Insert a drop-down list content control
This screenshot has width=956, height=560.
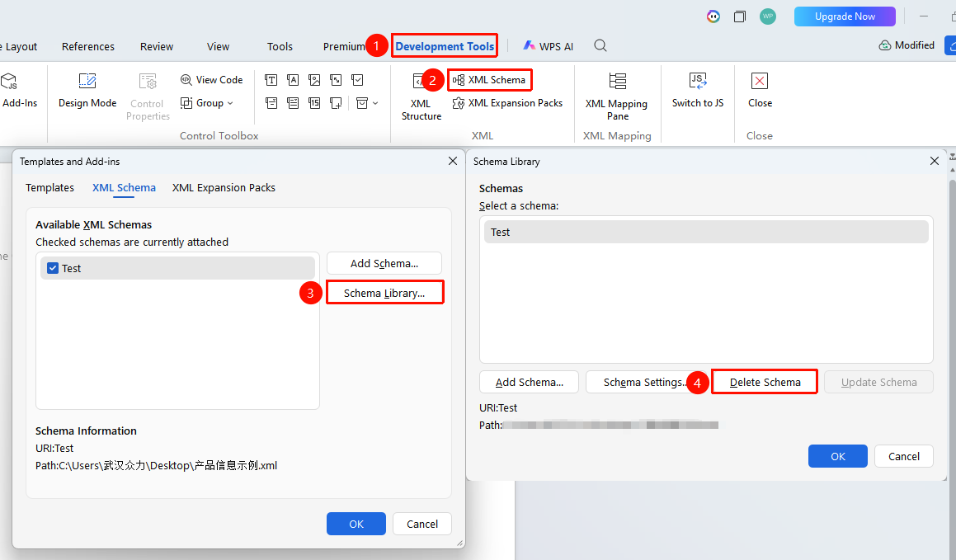coord(294,103)
